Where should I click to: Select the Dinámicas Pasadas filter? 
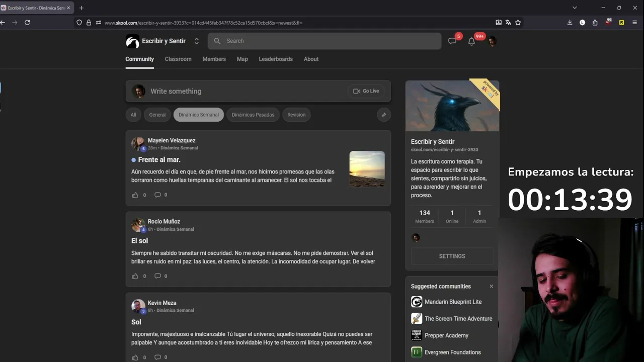(253, 115)
